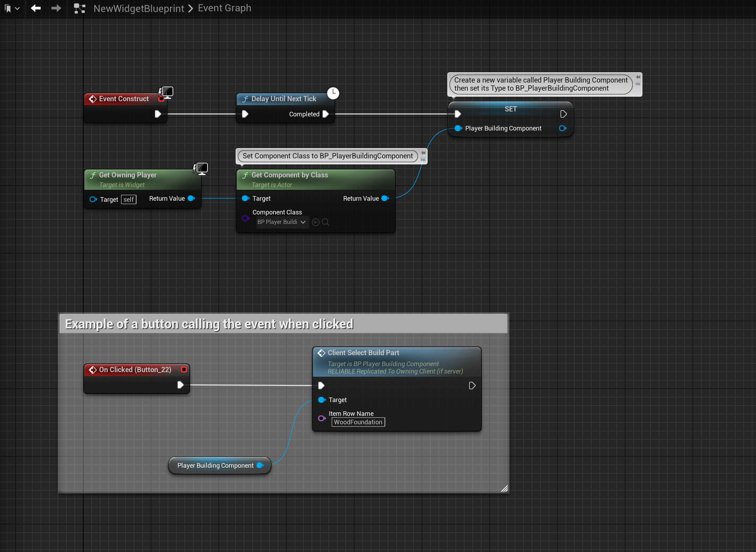This screenshot has height=552, width=756.
Task: Click the Item Row Name WoodFoundation field
Action: tap(358, 422)
